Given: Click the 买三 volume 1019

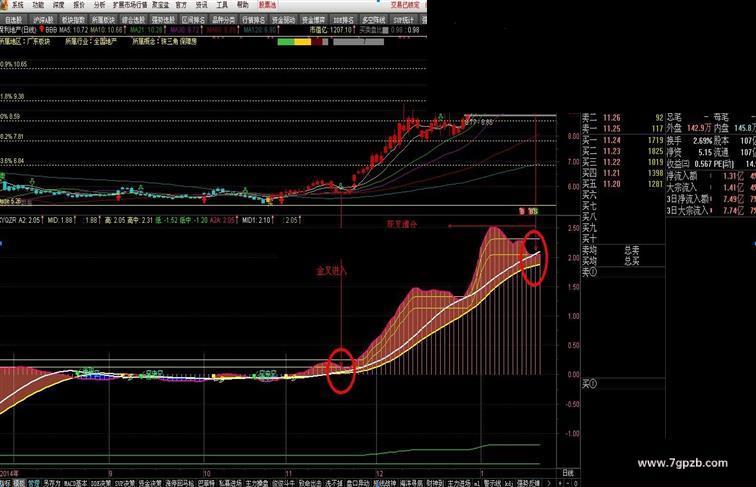Looking at the screenshot, I should click(x=656, y=162).
